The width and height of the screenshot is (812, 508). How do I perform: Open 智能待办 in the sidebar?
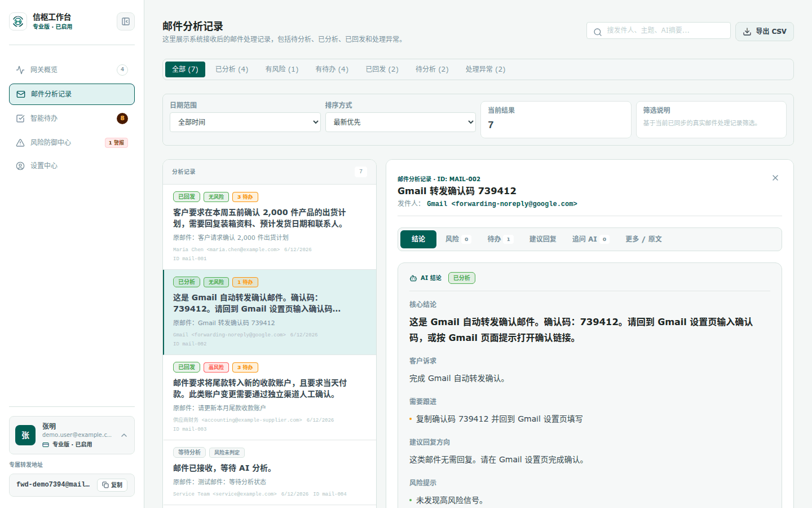coord(72,119)
